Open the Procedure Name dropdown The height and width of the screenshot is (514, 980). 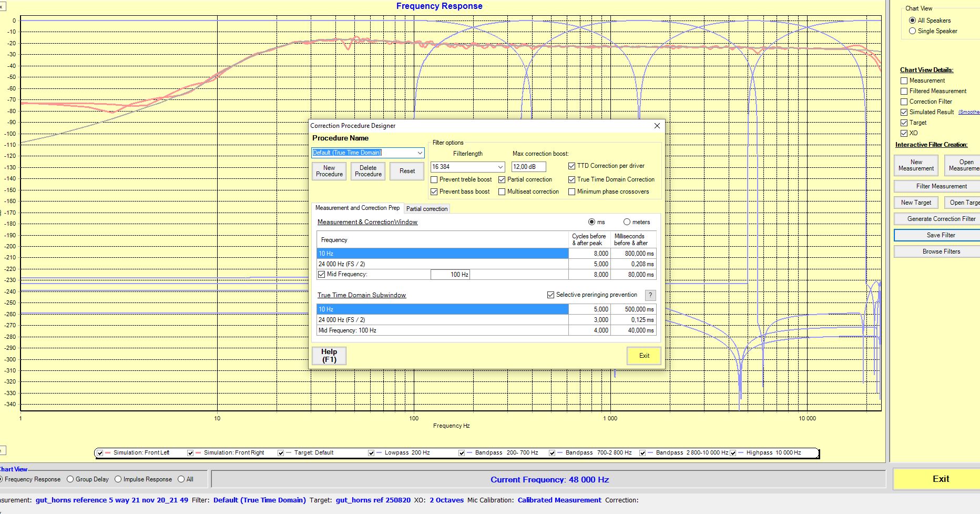tap(420, 153)
